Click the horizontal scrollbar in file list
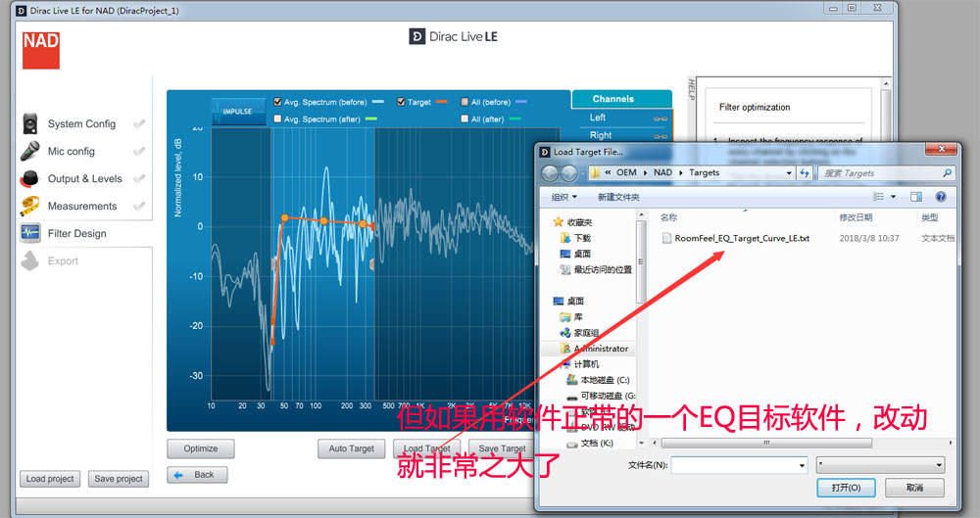The width and height of the screenshot is (980, 518). (766, 443)
